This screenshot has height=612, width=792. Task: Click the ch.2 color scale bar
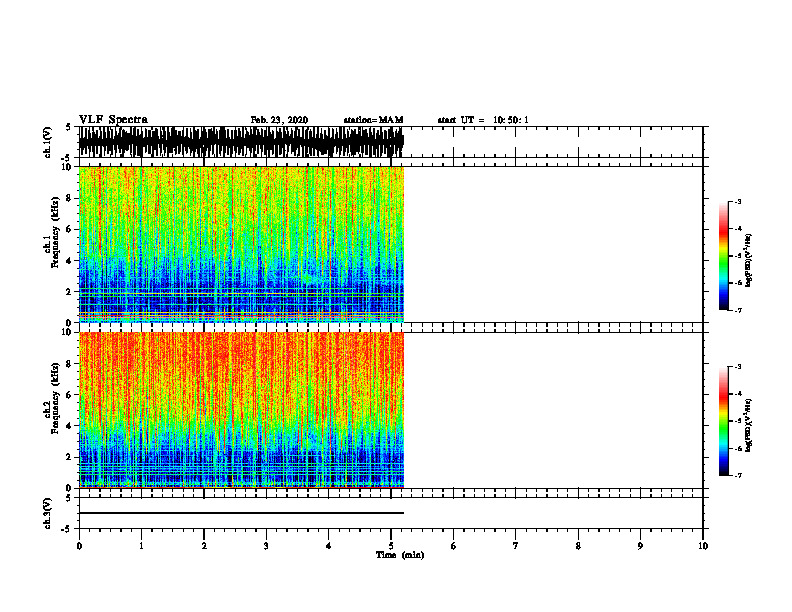tap(723, 421)
